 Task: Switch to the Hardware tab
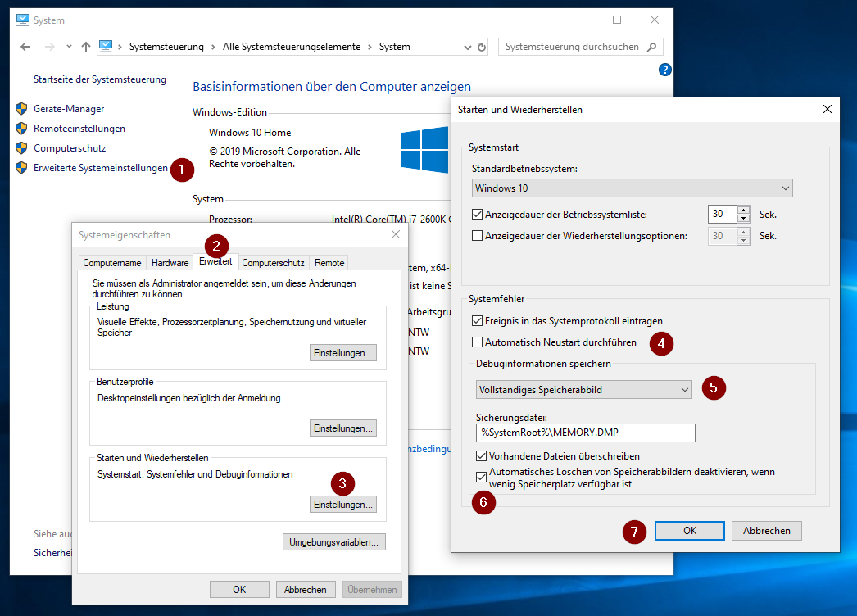(x=170, y=263)
